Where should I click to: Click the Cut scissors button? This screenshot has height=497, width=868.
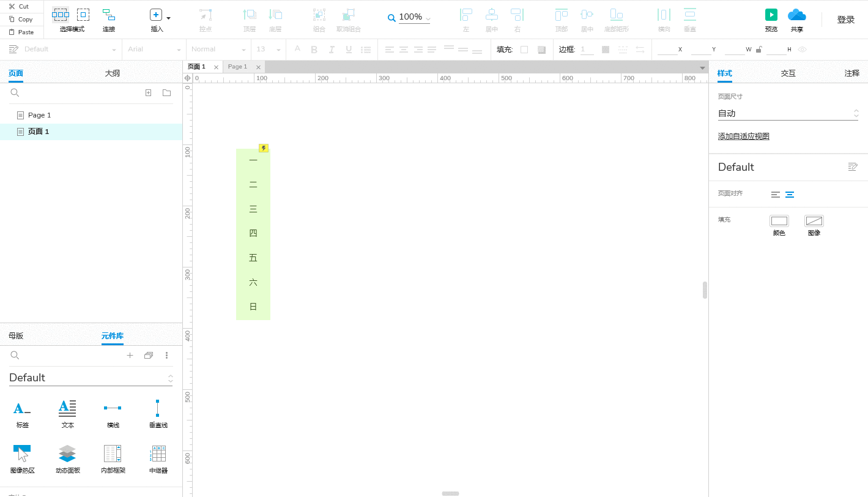coord(20,6)
